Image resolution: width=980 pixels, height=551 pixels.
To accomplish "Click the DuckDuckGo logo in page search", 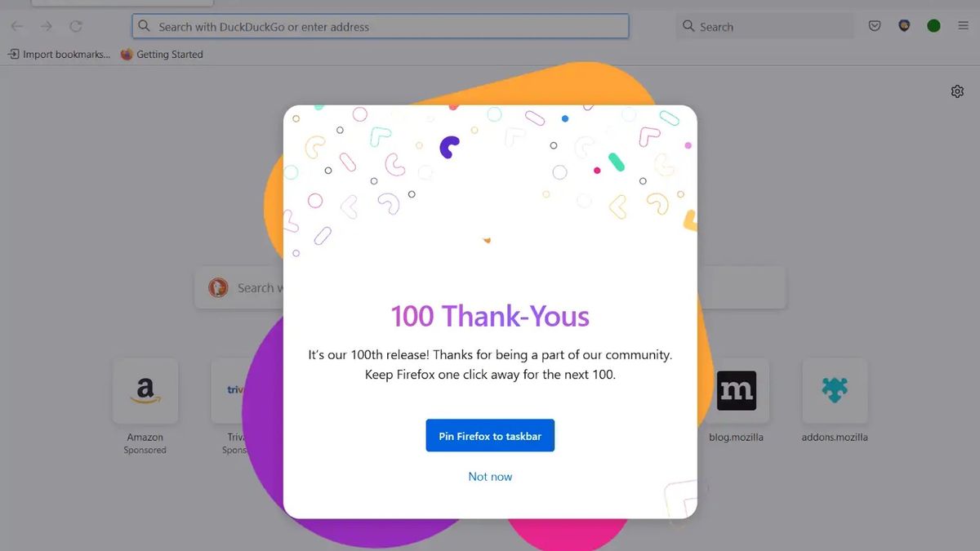I will tap(218, 287).
